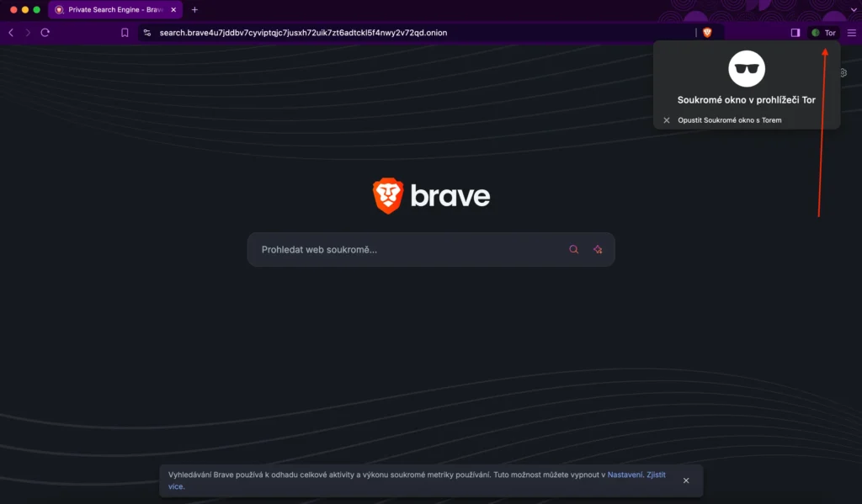862x504 pixels.
Task: Open the Nastavení link in the notice
Action: tap(625, 475)
